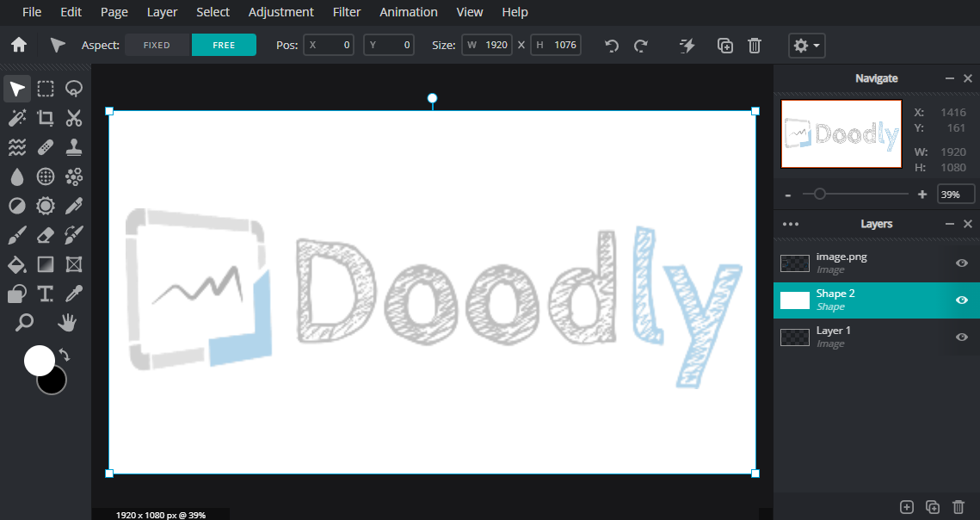980x520 pixels.
Task: Select the Arrange arrow tool
Action: click(17, 89)
